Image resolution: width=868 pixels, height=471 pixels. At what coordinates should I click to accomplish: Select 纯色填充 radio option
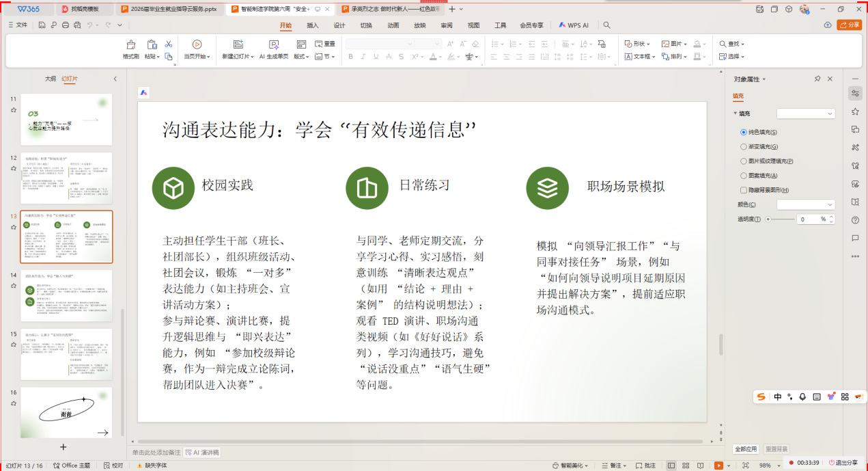[744, 132]
